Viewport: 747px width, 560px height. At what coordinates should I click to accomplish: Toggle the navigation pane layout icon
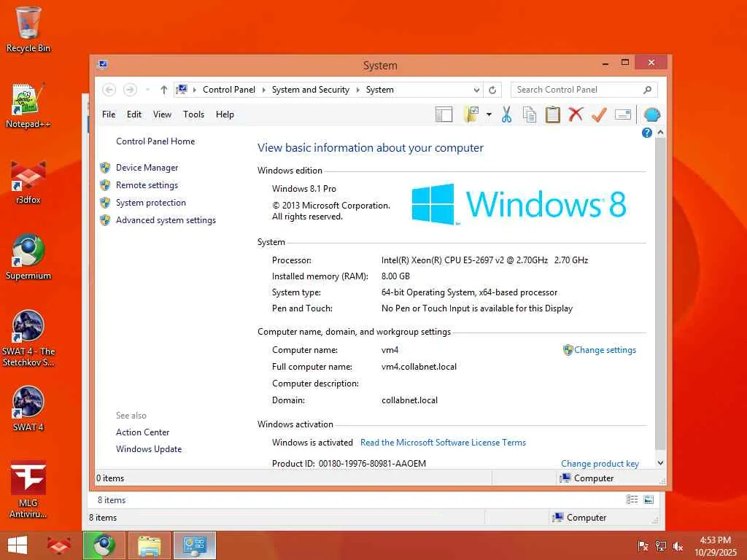point(444,114)
